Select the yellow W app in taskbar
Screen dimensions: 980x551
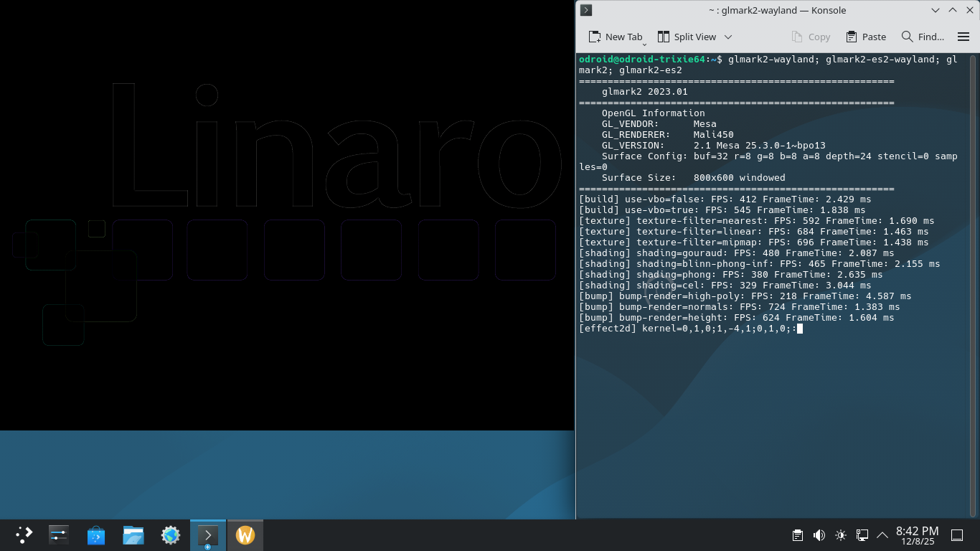coord(245,535)
